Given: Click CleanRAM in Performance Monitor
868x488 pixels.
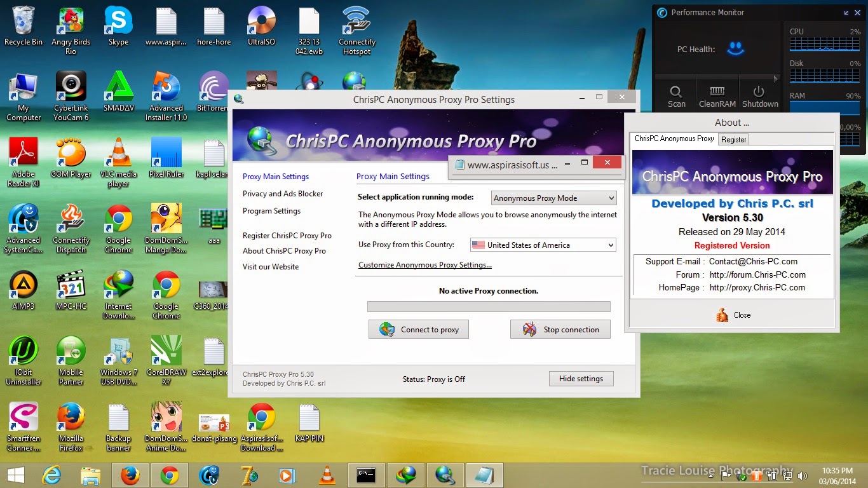Looking at the screenshot, I should (717, 96).
